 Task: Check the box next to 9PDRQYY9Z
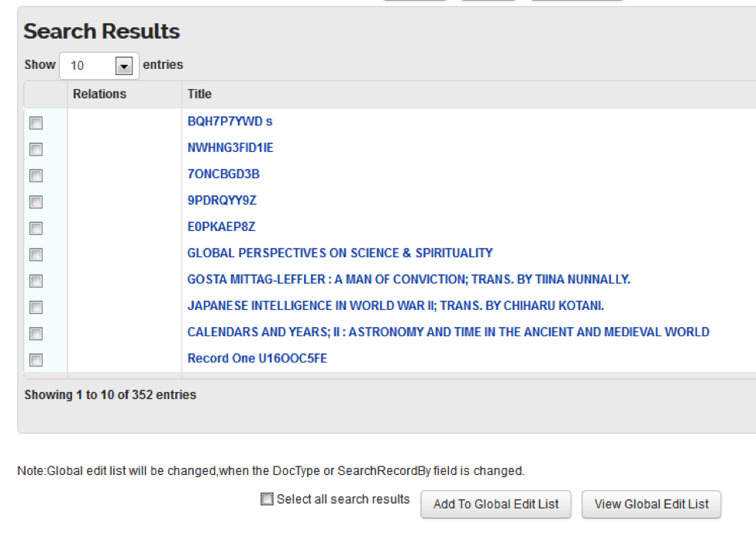coord(36,202)
